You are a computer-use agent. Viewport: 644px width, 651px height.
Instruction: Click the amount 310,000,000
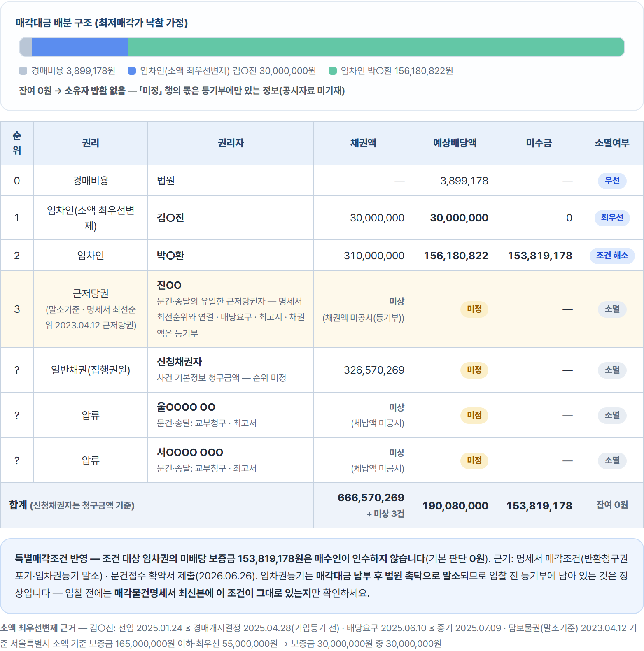(374, 256)
